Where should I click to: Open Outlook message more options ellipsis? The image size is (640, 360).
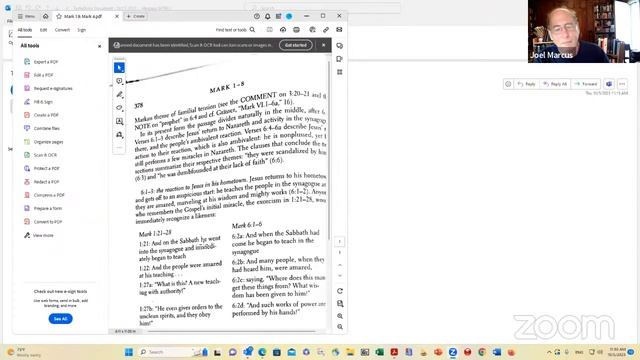(x=622, y=84)
